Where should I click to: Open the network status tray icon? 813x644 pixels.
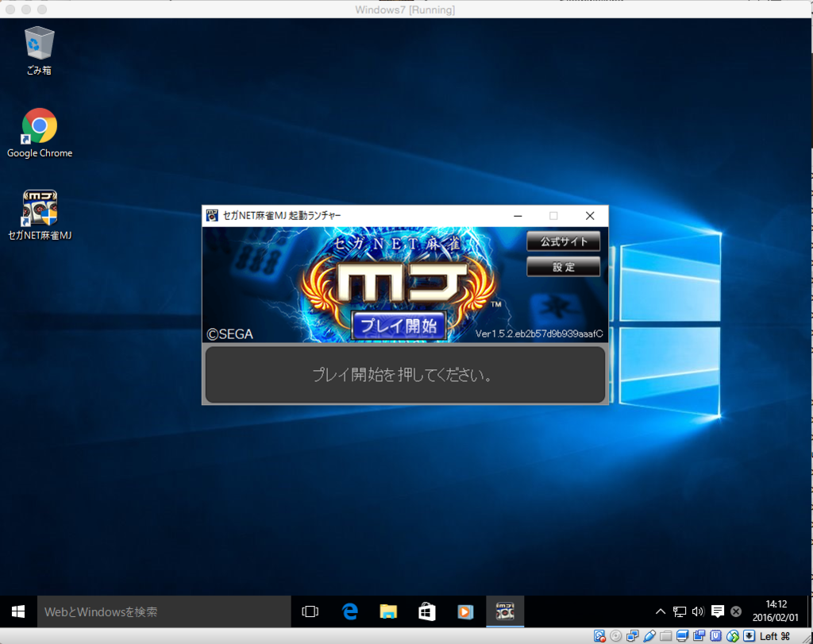[x=680, y=612]
